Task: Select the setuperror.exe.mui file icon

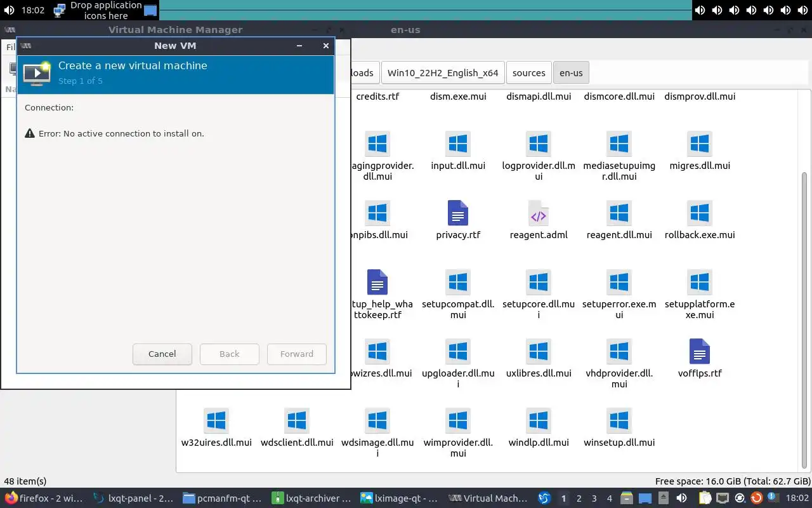Action: [619, 283]
